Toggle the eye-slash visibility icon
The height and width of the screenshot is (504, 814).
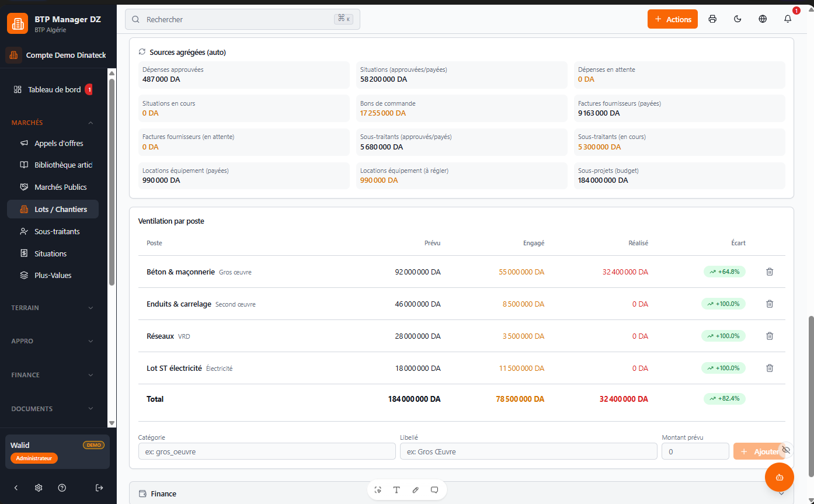coord(786,450)
